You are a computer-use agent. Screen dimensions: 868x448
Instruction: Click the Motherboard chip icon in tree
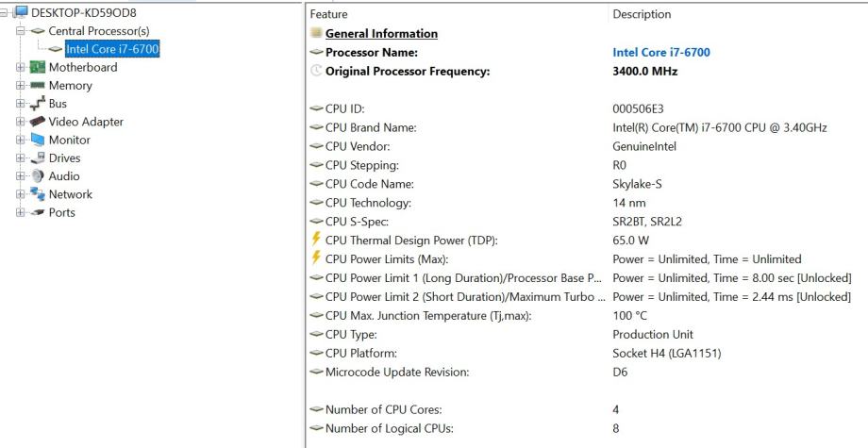(38, 68)
